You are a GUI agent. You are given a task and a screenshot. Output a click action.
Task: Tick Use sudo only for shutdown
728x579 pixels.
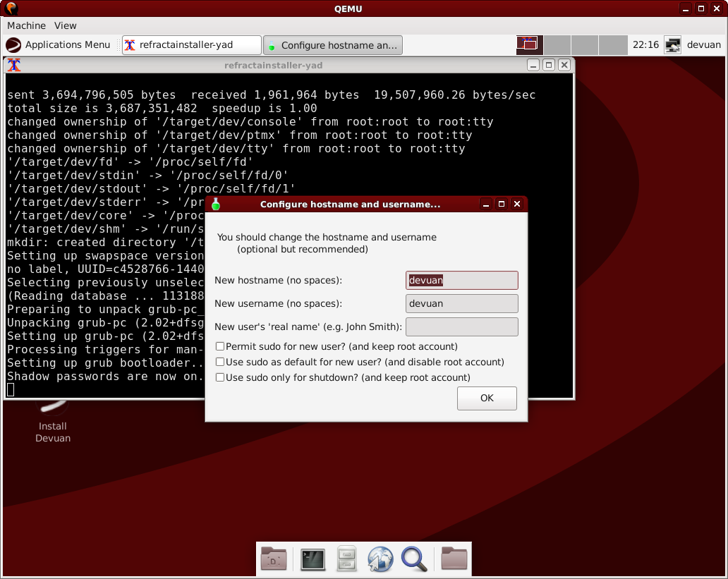click(220, 377)
